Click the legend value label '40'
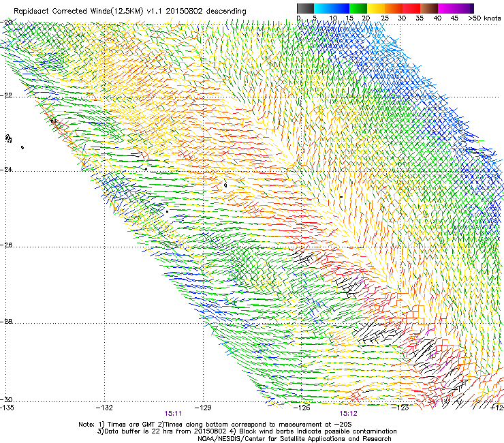The height and width of the screenshot is (443, 504). click(x=437, y=18)
